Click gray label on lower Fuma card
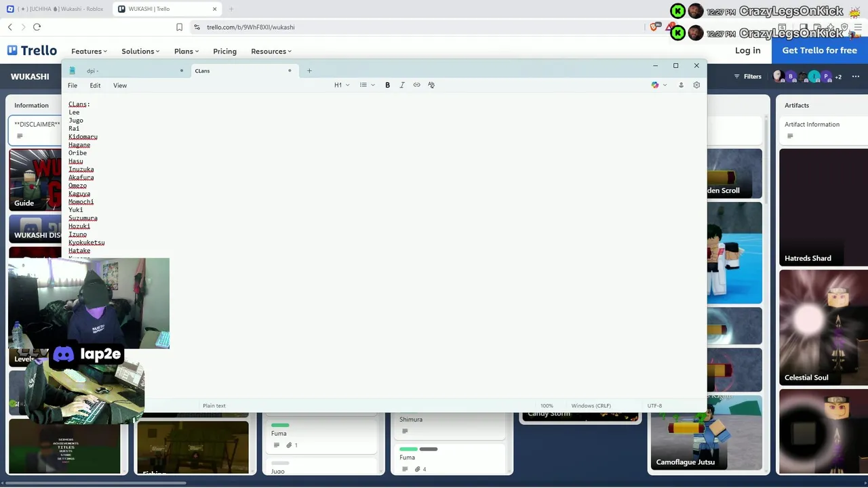 click(429, 449)
